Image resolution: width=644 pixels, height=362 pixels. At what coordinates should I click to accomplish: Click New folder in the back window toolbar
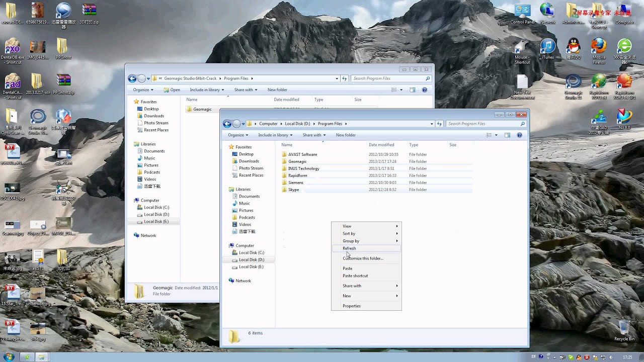[277, 89]
